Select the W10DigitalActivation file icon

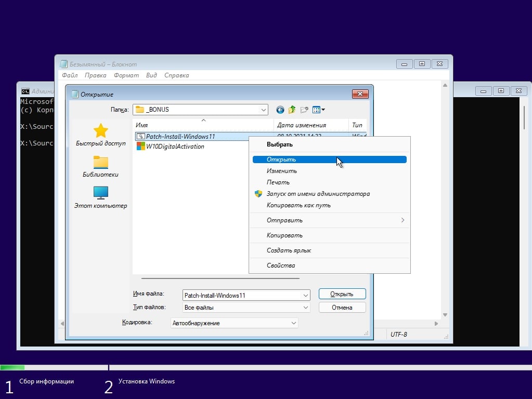(x=140, y=146)
